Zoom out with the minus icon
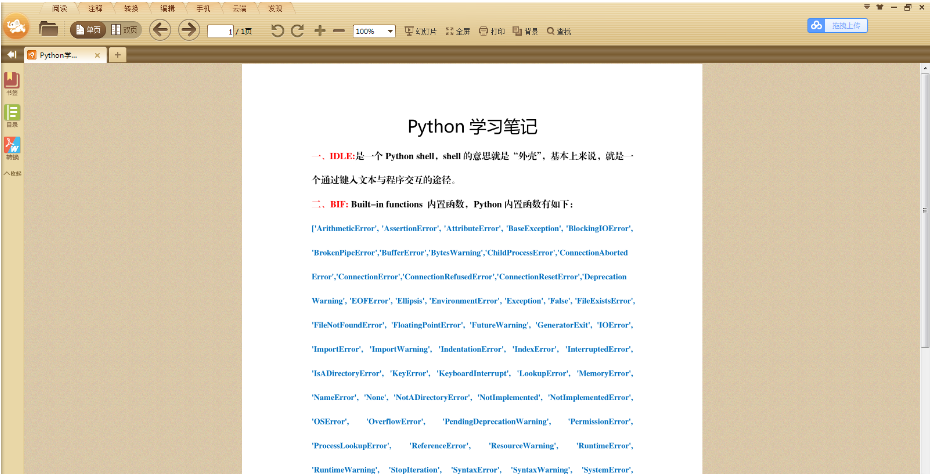Screen dimensions: 931x474 pyautogui.click(x=339, y=31)
